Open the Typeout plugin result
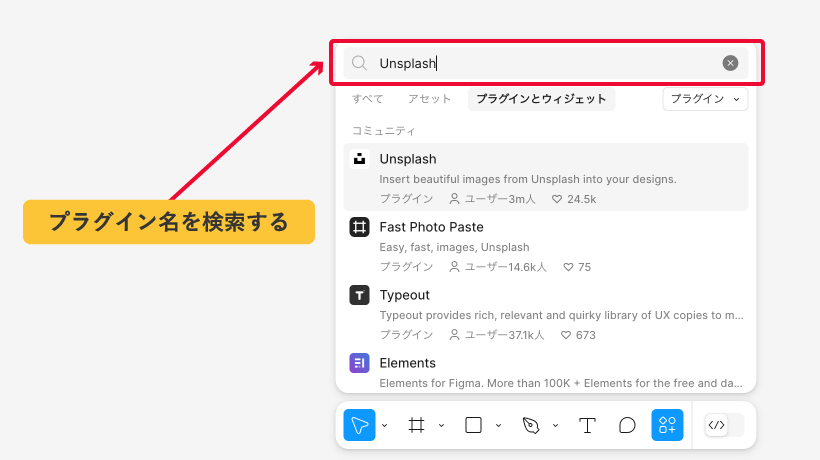The image size is (820, 460). tap(545, 313)
